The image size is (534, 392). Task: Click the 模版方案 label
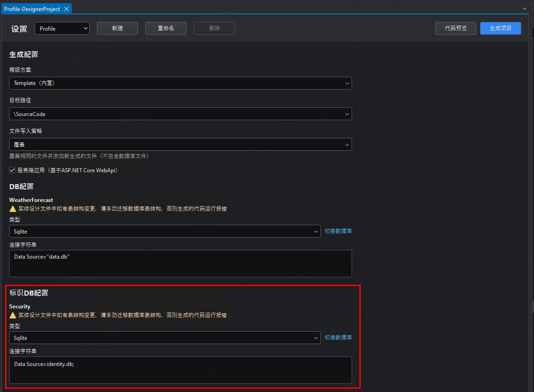20,69
